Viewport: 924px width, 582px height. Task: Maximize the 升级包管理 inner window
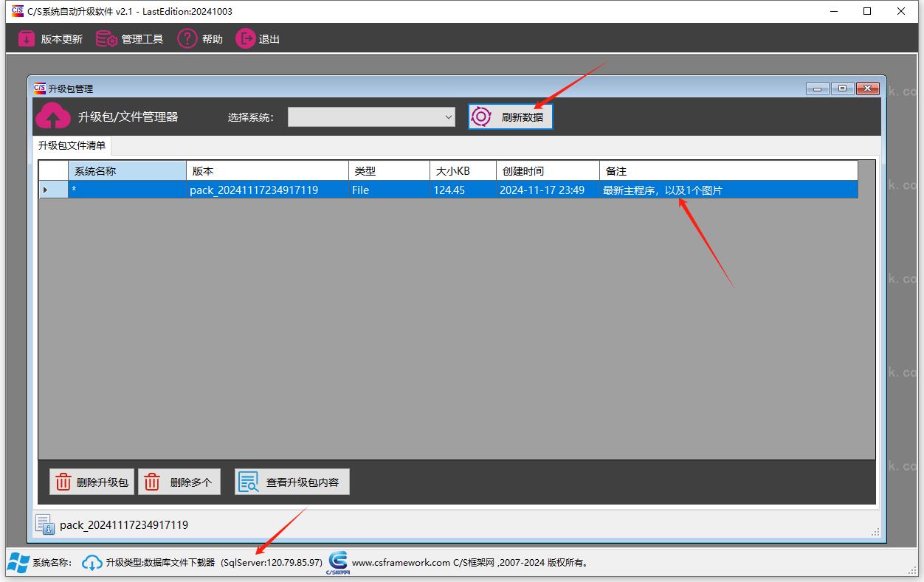842,89
